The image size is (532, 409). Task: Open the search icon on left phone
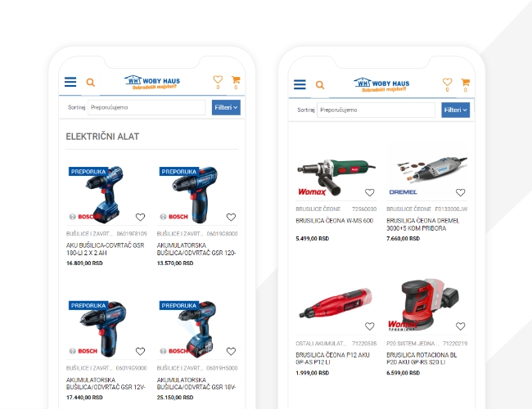tap(90, 83)
